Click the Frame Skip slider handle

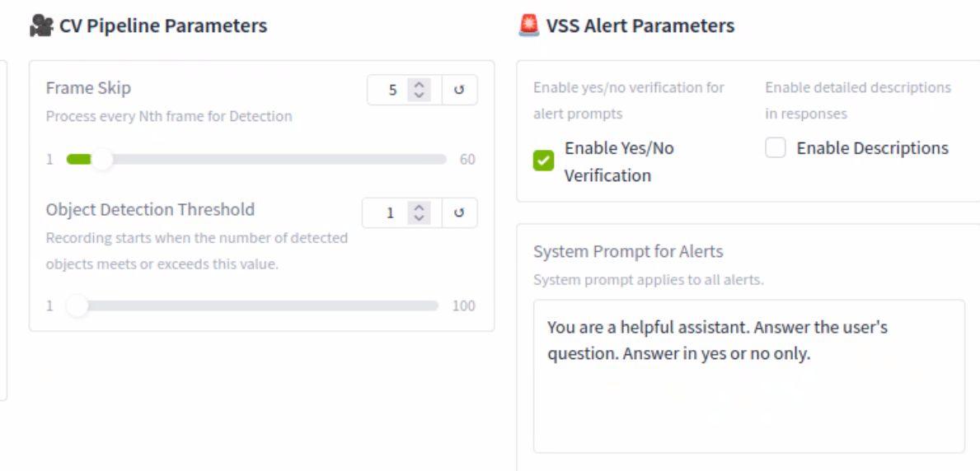101,160
